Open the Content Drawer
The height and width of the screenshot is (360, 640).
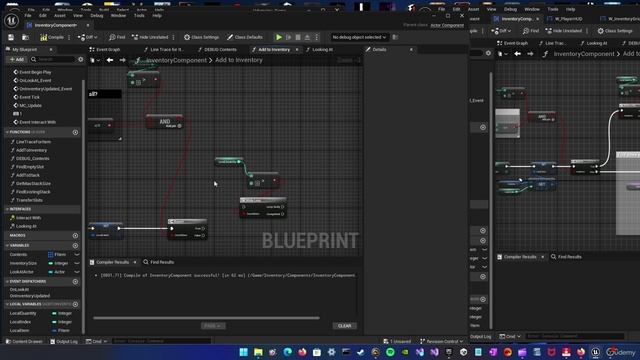(24, 341)
